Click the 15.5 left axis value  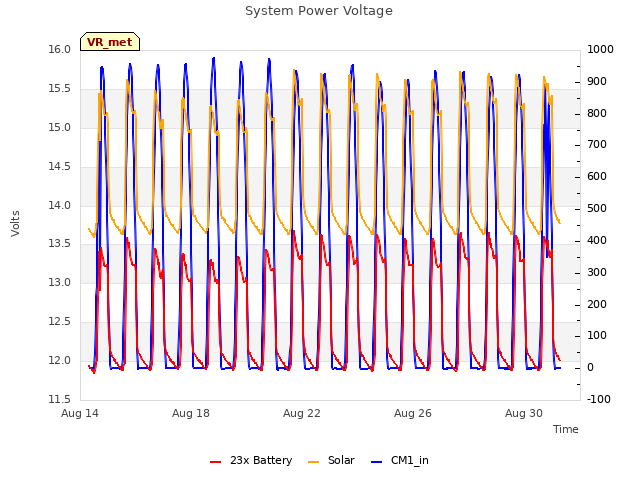tap(60, 89)
